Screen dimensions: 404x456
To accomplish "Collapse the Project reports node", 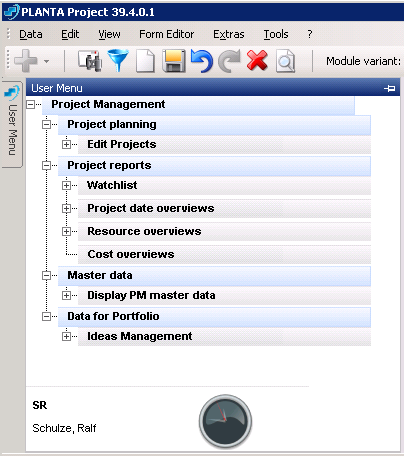I will pos(46,166).
